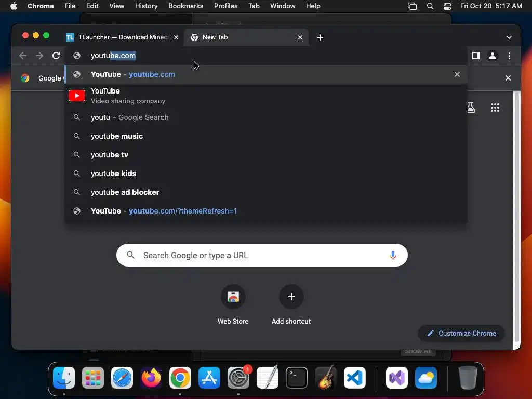Open Visual Studio from the Dock
This screenshot has height=399, width=532.
click(x=396, y=378)
